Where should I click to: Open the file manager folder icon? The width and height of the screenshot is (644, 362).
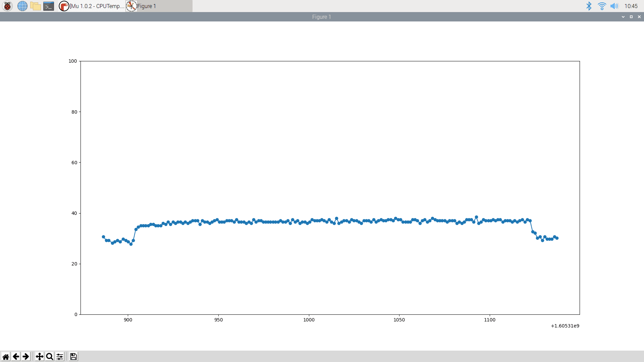[35, 6]
